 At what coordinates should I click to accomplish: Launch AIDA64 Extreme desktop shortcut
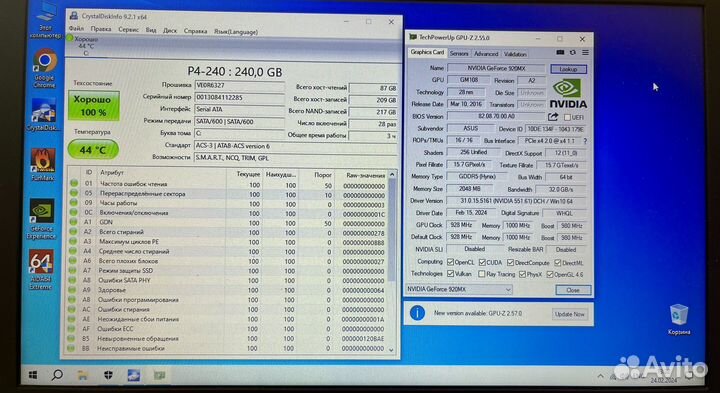pos(42,269)
